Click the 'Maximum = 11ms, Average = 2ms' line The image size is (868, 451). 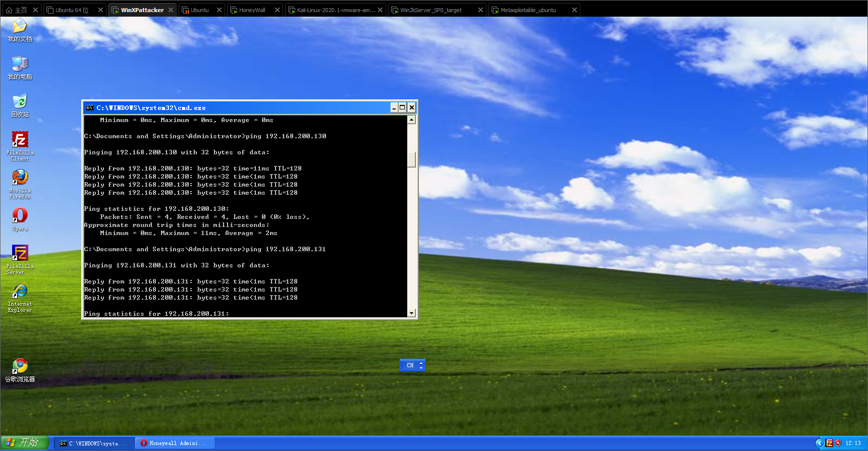pyautogui.click(x=189, y=233)
